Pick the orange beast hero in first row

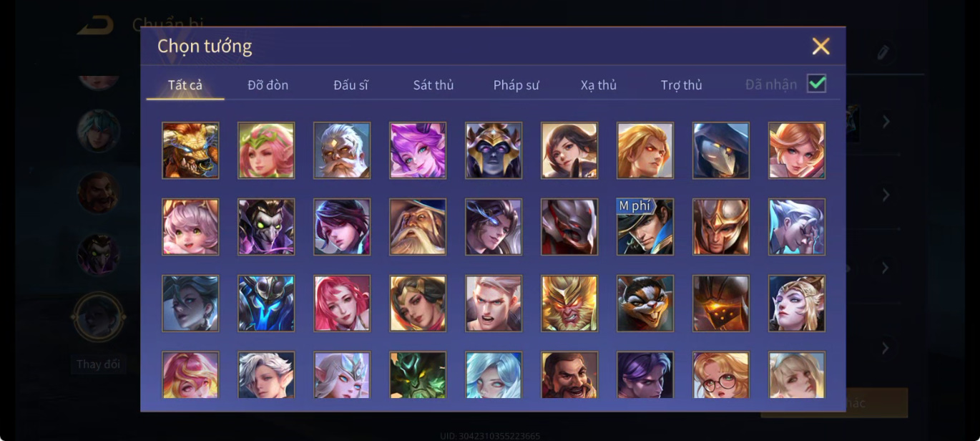(190, 150)
